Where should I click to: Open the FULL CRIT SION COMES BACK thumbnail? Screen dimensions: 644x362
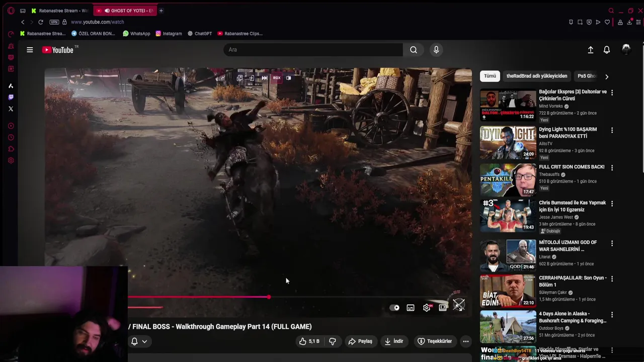[508, 179]
